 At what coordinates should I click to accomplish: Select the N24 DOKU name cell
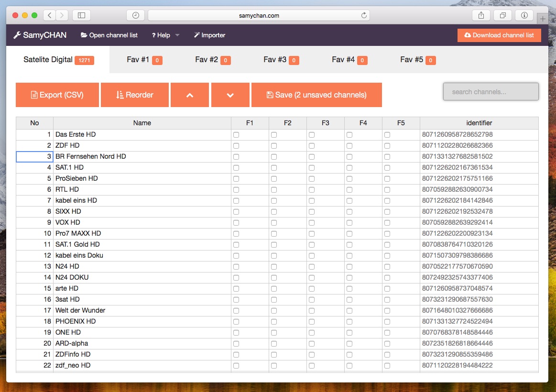tap(142, 277)
